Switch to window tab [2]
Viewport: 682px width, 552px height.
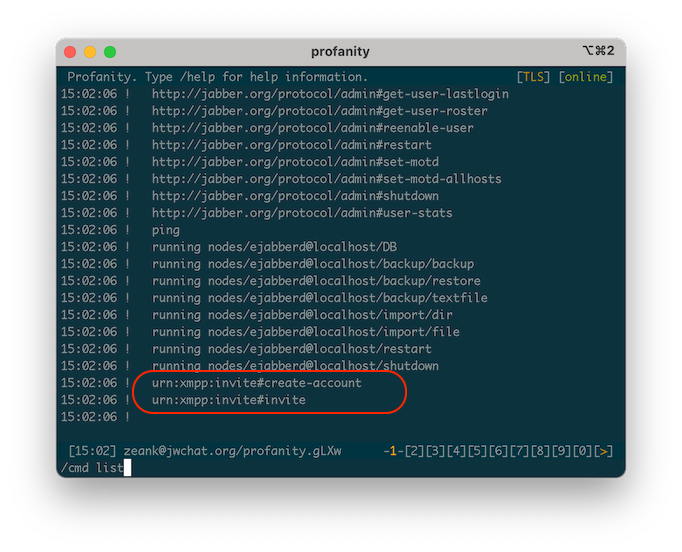tap(414, 451)
